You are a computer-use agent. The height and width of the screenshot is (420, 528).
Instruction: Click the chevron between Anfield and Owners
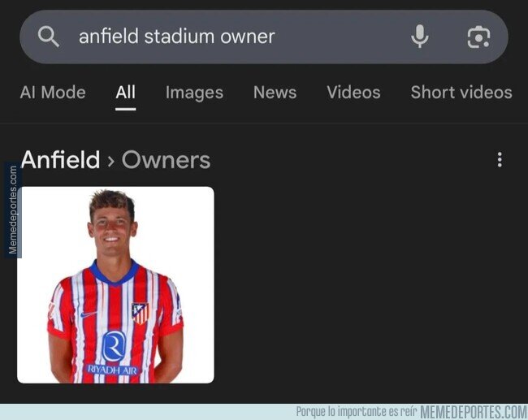click(x=110, y=161)
